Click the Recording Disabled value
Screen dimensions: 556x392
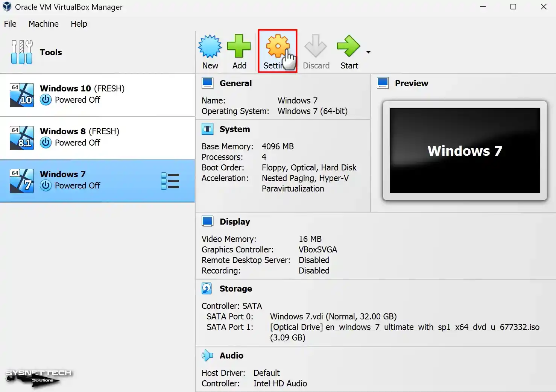click(x=314, y=270)
